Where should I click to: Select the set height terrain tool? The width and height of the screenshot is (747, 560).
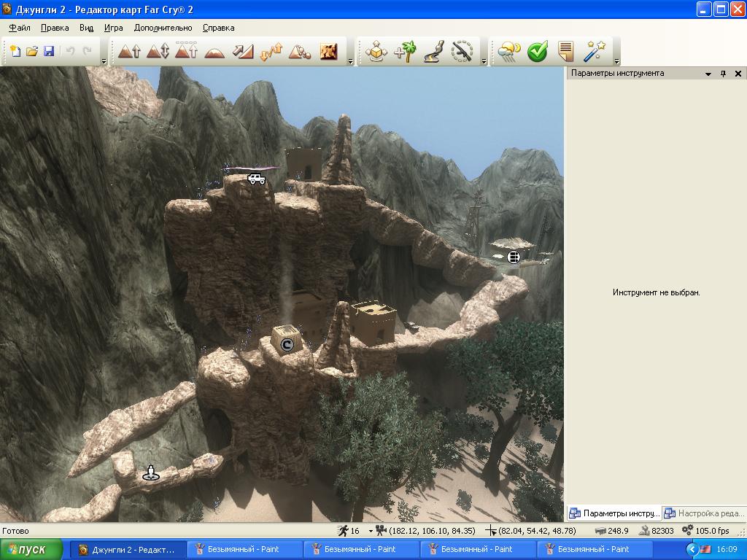tap(186, 50)
